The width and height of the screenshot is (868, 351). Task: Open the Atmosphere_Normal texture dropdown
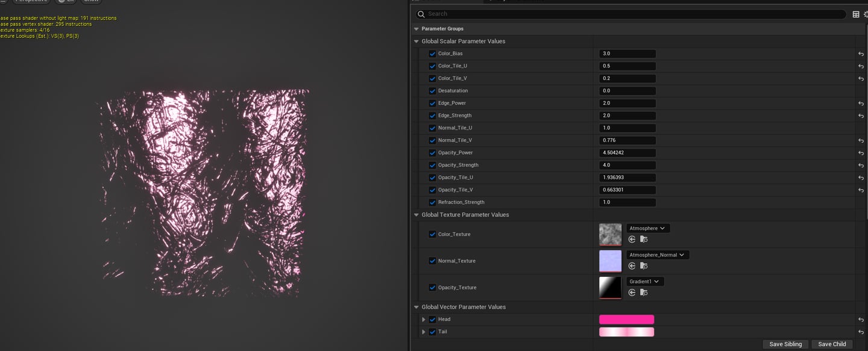tap(658, 255)
